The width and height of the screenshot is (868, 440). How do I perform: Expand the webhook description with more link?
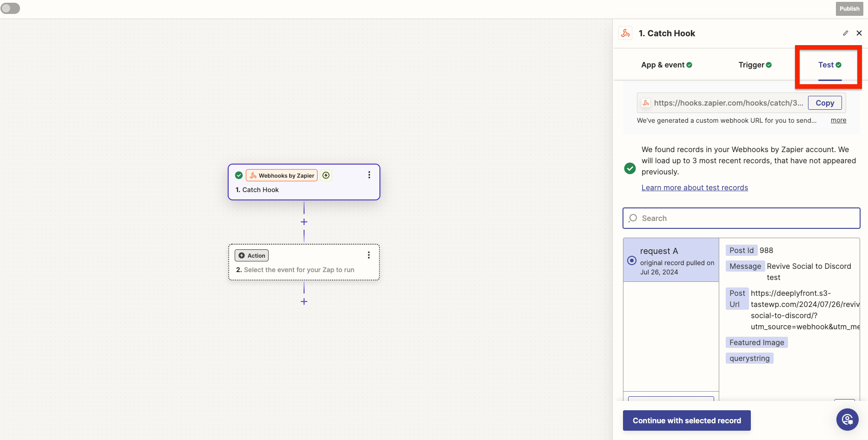(838, 120)
